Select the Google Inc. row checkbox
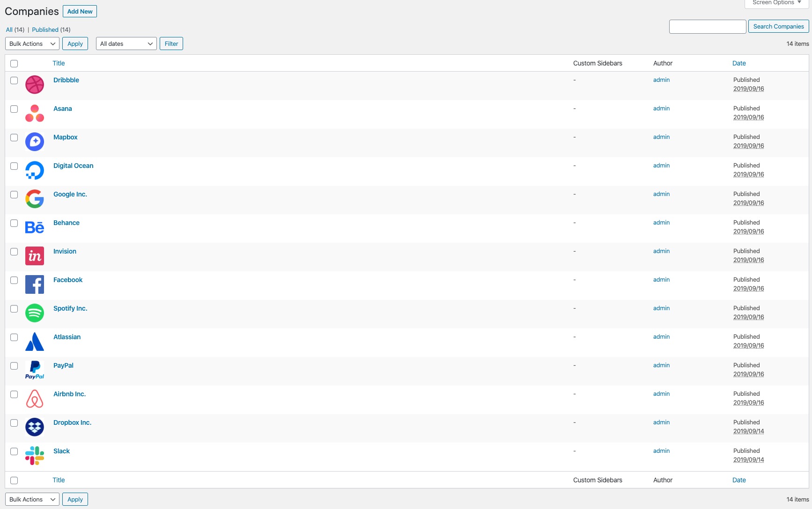 pos(14,195)
